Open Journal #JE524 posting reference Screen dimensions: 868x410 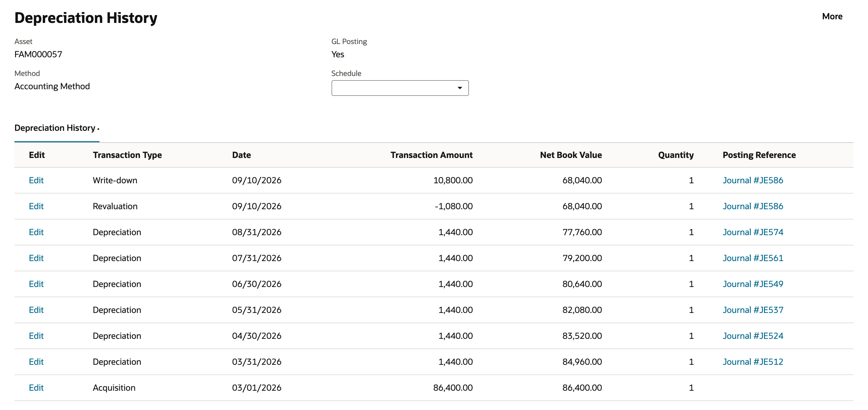(x=753, y=336)
